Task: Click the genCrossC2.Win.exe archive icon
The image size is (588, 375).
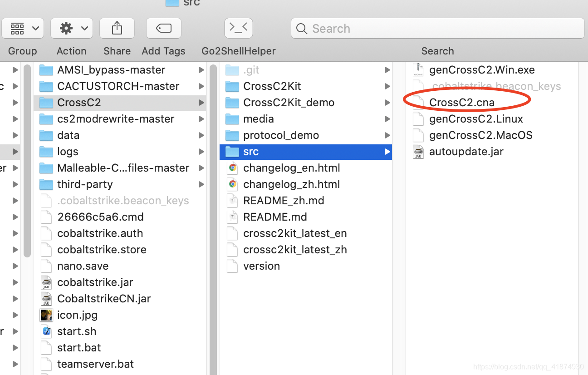Action: (418, 70)
